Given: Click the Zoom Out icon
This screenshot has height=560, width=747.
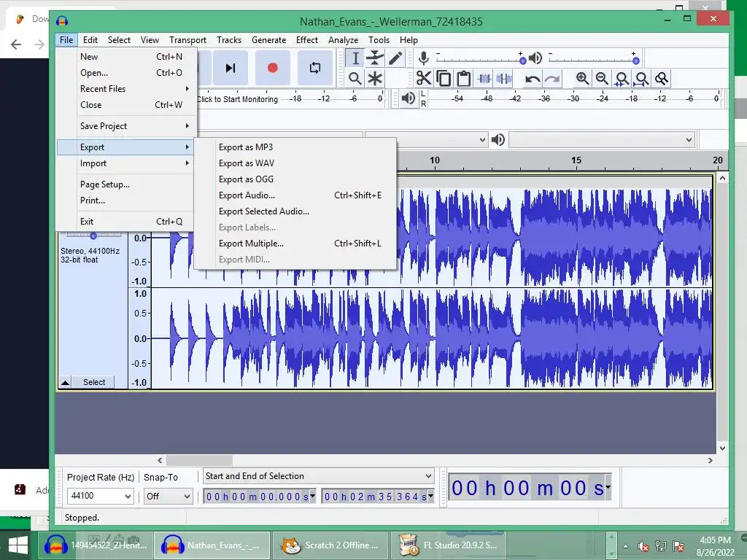Looking at the screenshot, I should (x=602, y=78).
